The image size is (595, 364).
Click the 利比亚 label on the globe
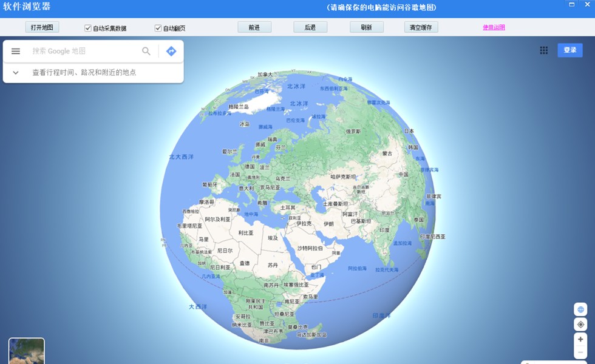pos(245,233)
